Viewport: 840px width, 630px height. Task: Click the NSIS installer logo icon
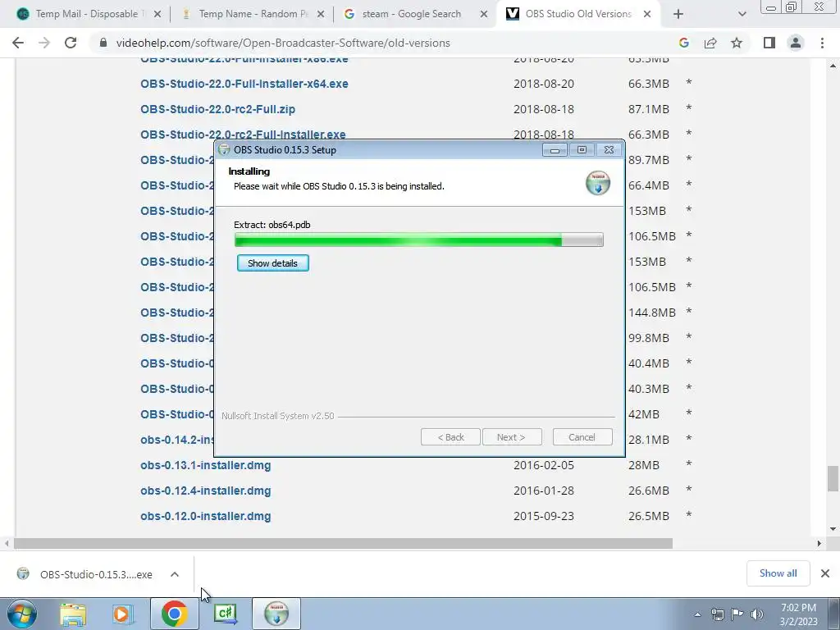point(598,183)
